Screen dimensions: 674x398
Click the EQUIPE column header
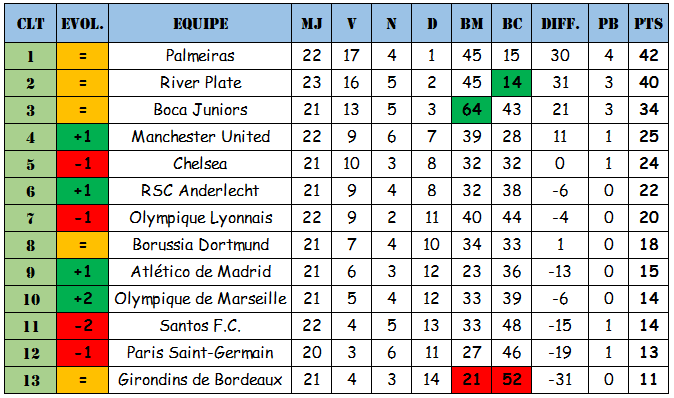click(200, 23)
